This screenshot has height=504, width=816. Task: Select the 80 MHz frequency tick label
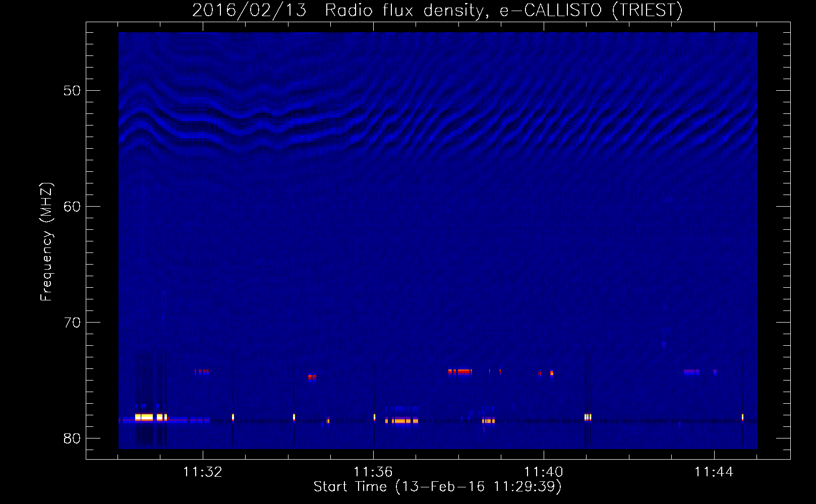coord(72,438)
